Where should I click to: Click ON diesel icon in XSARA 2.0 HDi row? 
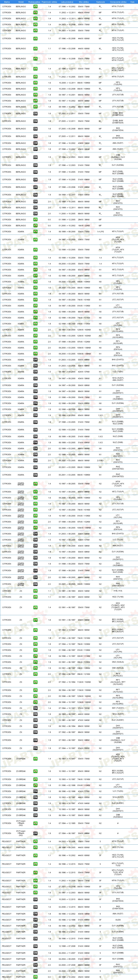35,460
